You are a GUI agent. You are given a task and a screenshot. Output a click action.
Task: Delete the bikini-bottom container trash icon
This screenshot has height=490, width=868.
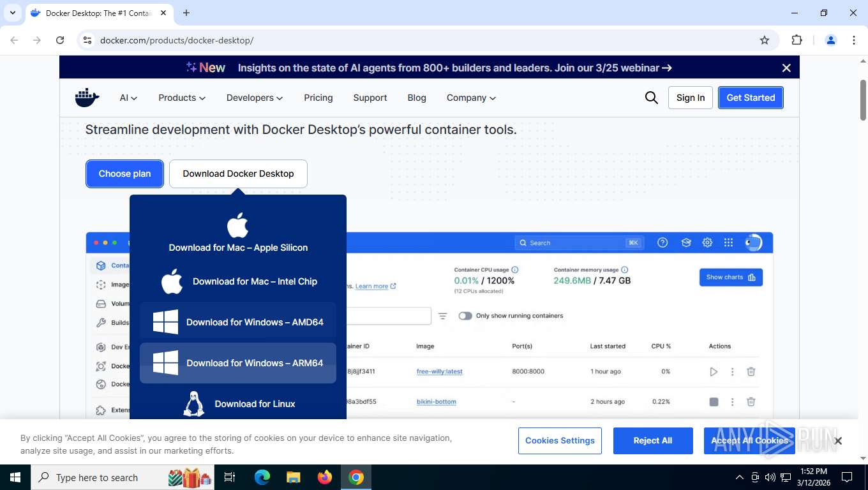[x=751, y=402]
